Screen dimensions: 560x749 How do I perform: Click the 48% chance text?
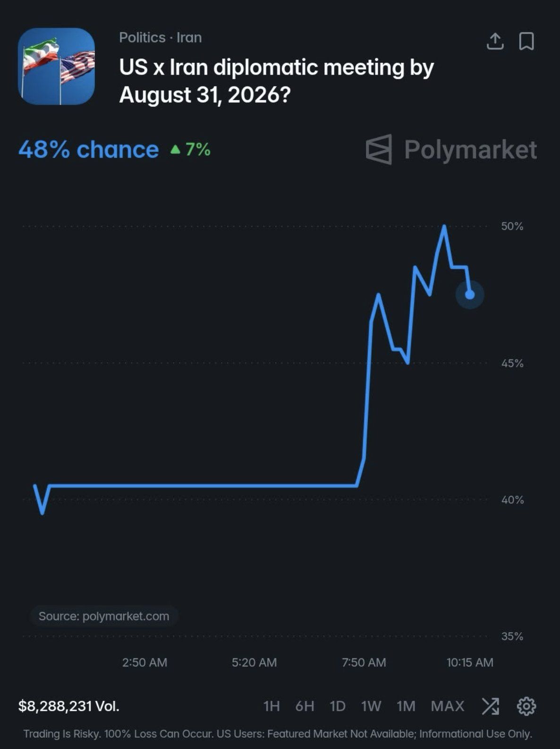pos(88,150)
